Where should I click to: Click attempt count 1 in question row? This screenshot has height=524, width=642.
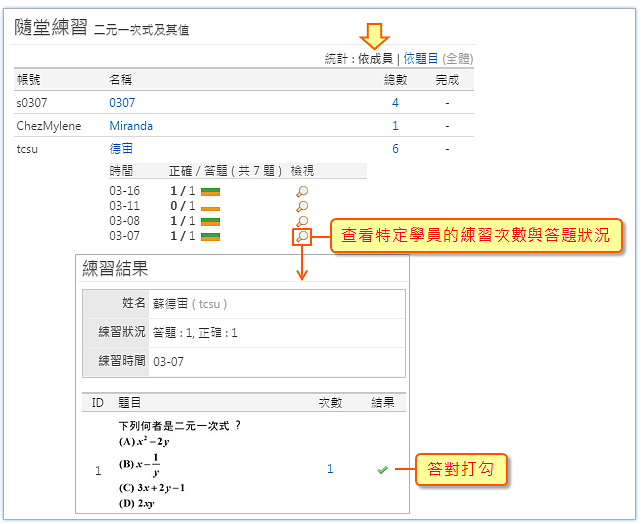coord(330,469)
